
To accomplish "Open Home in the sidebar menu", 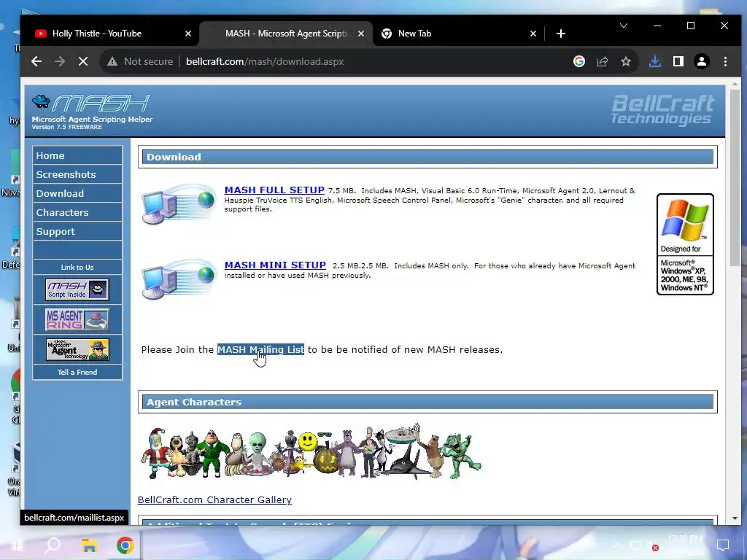I will coord(77,156).
